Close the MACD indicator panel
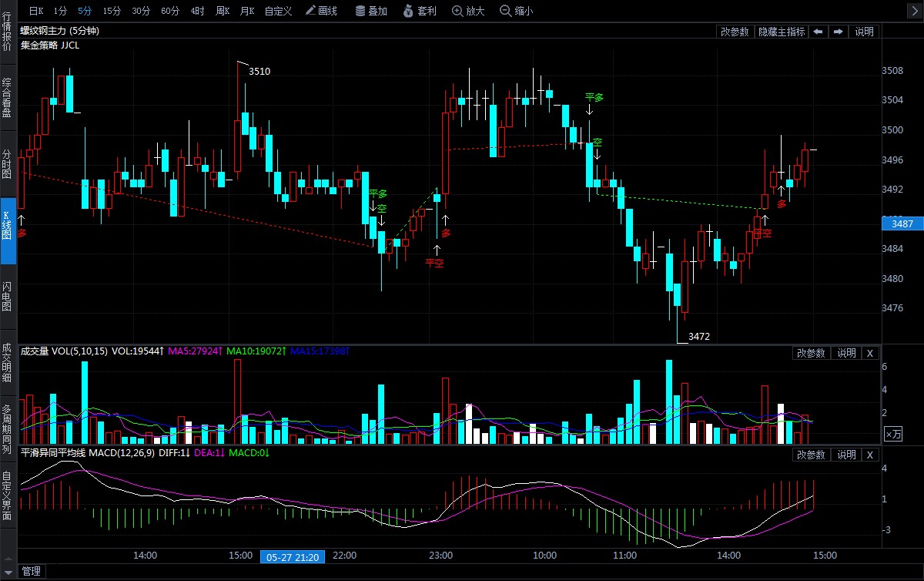924x581 pixels. pyautogui.click(x=870, y=455)
